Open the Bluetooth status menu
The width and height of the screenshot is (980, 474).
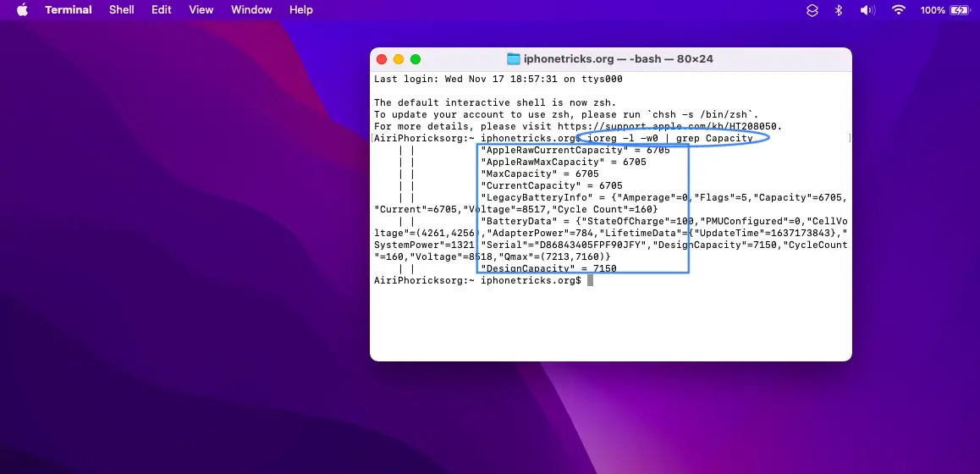click(x=839, y=10)
